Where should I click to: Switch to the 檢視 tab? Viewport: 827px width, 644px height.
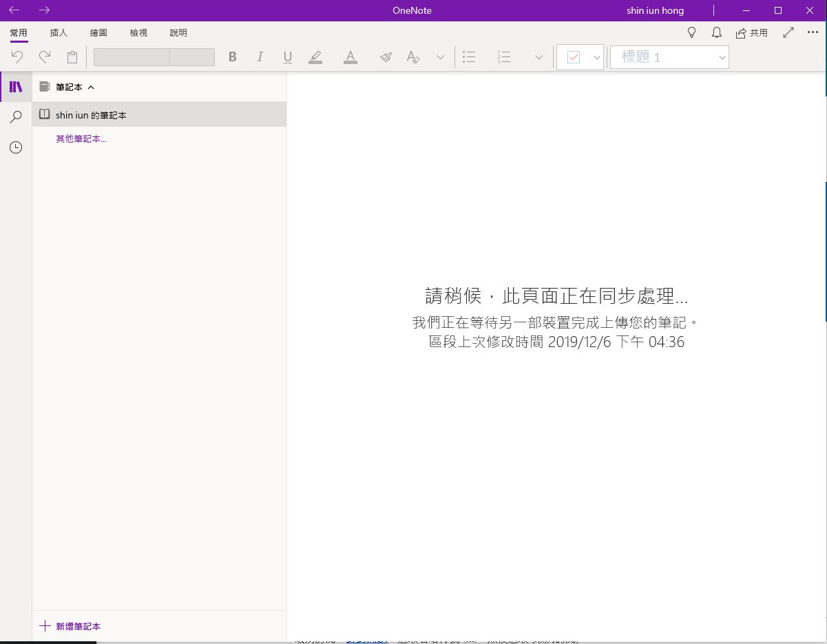tap(138, 33)
